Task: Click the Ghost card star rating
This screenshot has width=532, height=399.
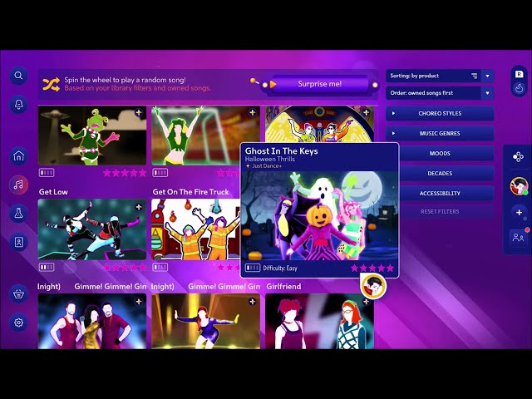Action: tap(372, 268)
